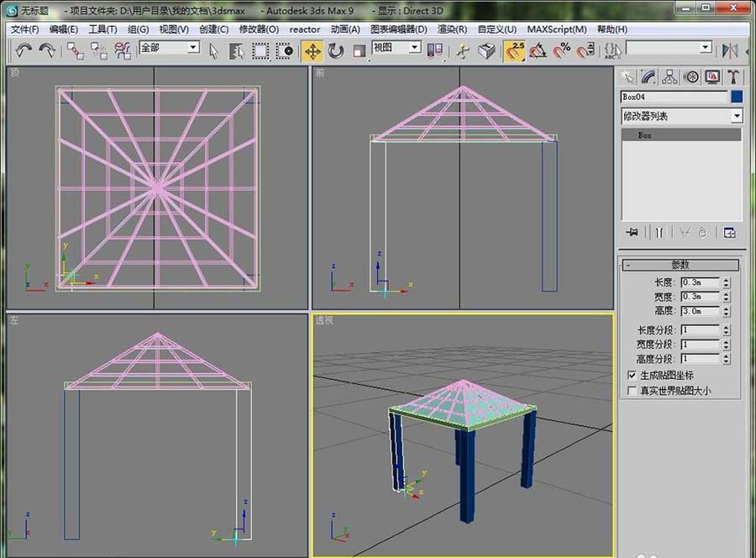756x558 pixels.
Task: Toggle Show End Result icon
Action: point(659,233)
